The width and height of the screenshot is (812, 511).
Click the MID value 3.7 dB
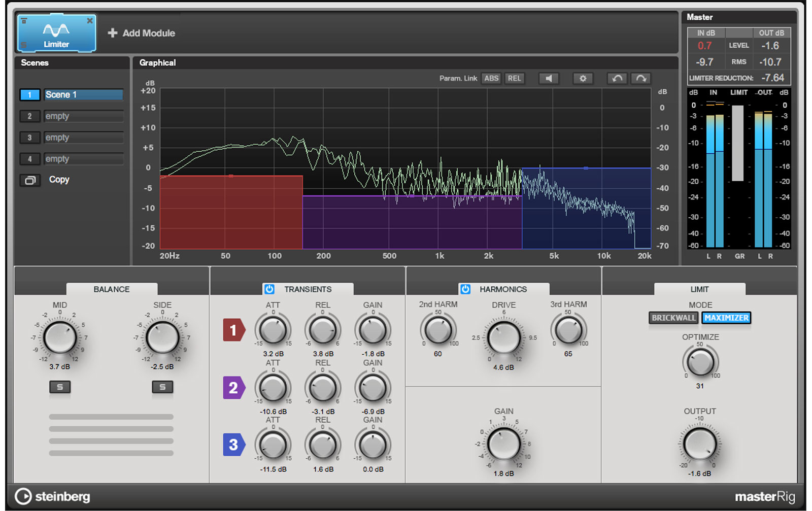(x=60, y=366)
